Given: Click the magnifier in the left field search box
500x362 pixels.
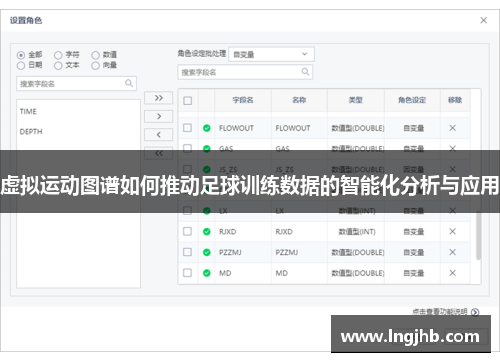Looking at the screenshot, I should tap(129, 83).
